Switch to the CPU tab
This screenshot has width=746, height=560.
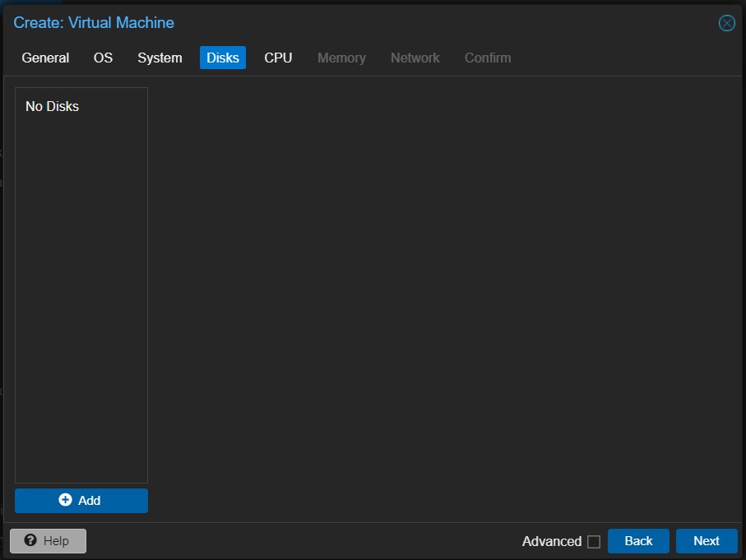[278, 58]
